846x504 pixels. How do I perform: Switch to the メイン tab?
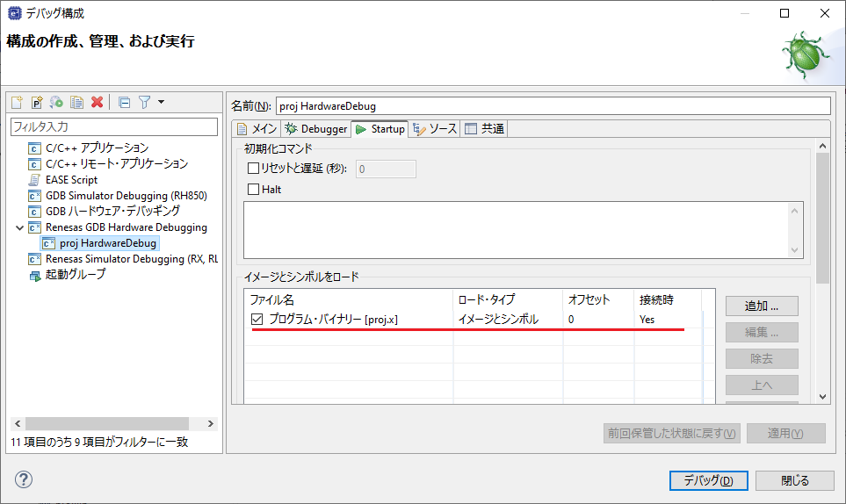[x=257, y=129]
